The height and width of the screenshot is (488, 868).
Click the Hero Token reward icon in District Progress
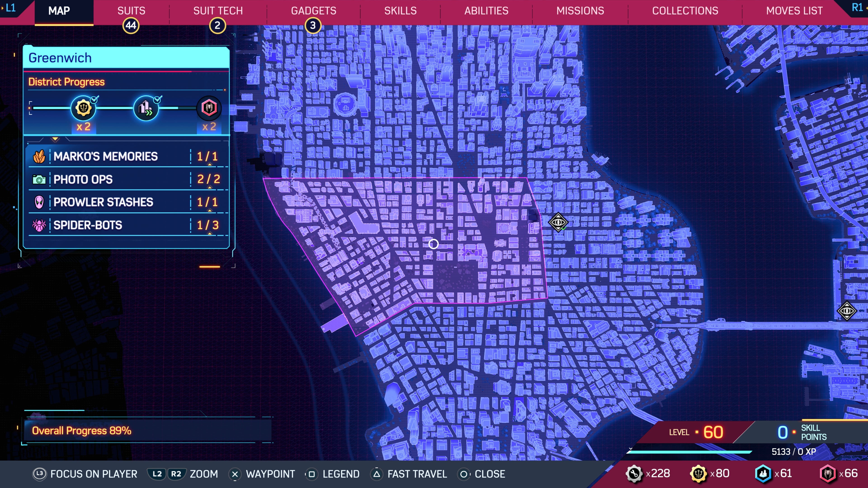pyautogui.click(x=209, y=108)
